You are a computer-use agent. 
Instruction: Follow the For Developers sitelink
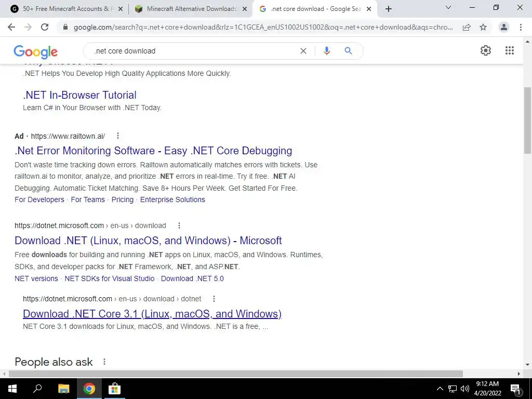(39, 199)
